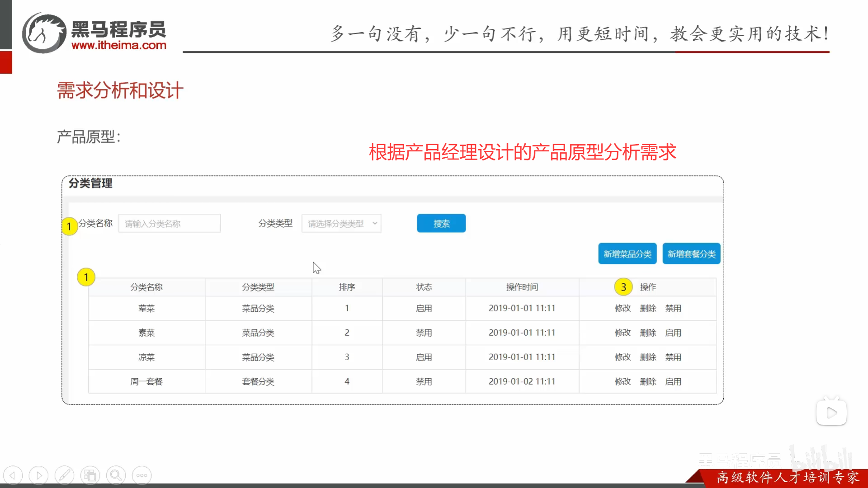Sort by the 排序 column header
The width and height of the screenshot is (868, 488).
click(347, 286)
